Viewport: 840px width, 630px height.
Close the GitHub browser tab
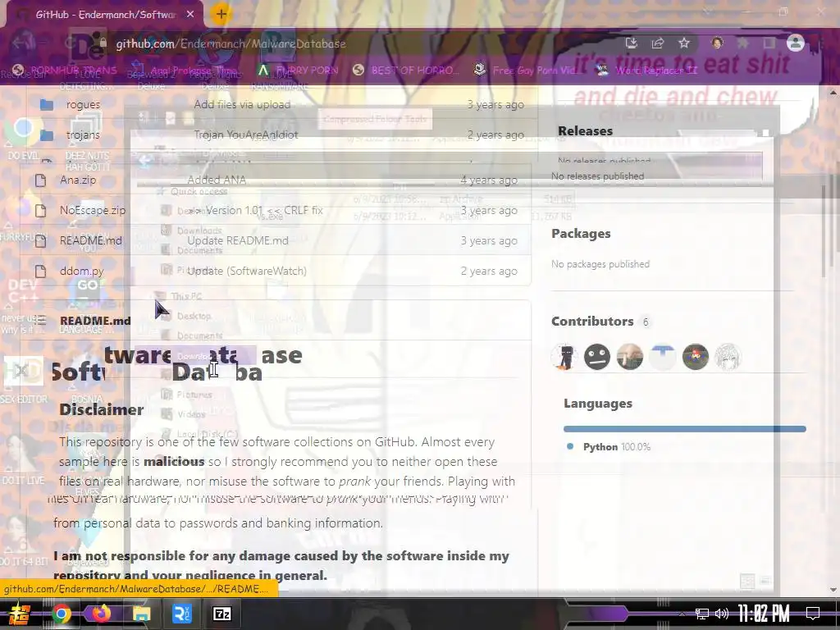[x=190, y=15]
